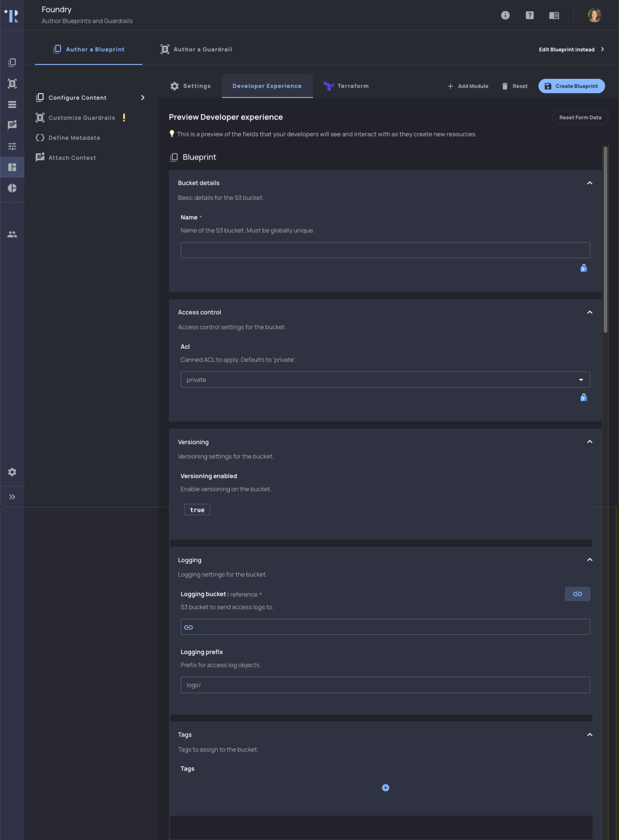Click the plus button under Tags
The image size is (619, 840).
(x=385, y=788)
